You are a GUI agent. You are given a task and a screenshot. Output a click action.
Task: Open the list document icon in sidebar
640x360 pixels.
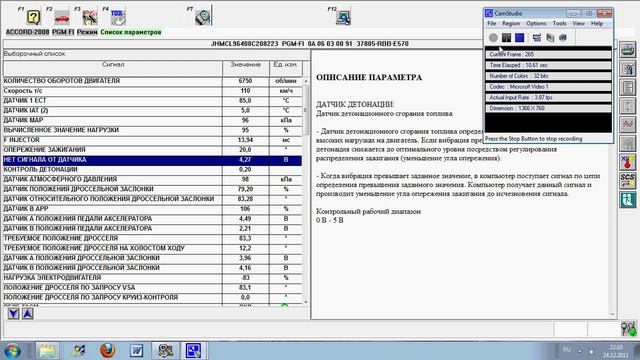pyautogui.click(x=627, y=87)
